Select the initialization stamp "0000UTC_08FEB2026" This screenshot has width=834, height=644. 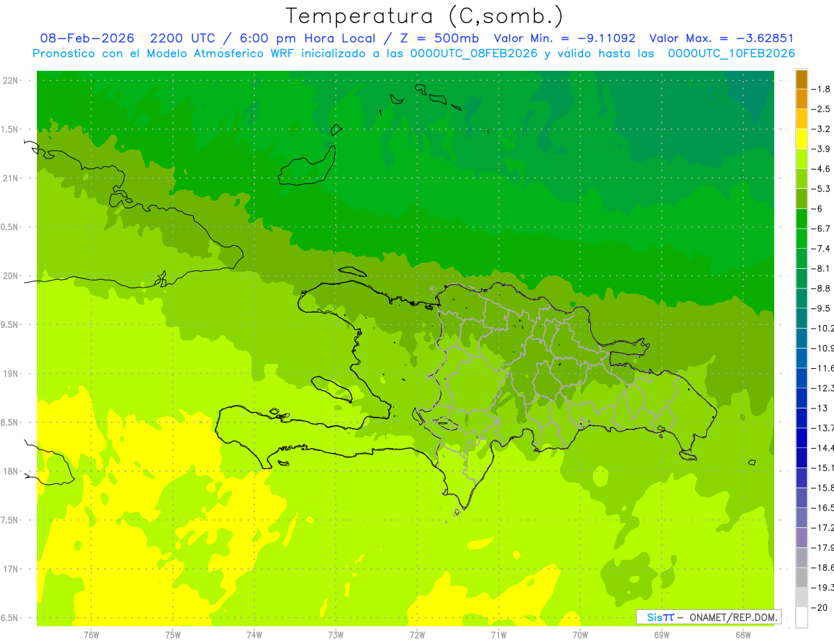pos(474,53)
